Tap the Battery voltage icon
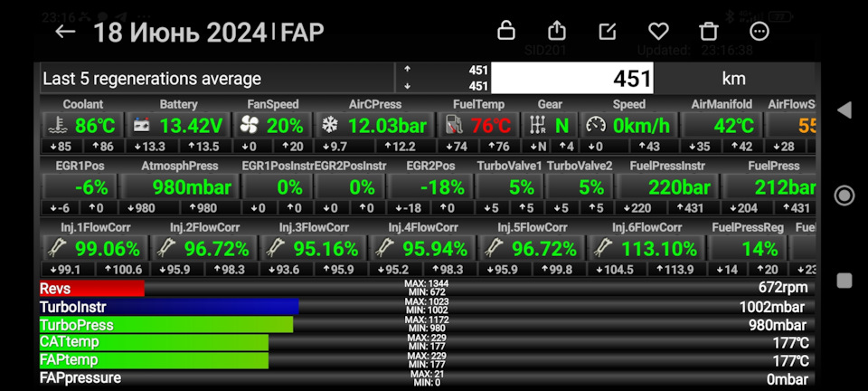The image size is (868, 391). tap(143, 125)
